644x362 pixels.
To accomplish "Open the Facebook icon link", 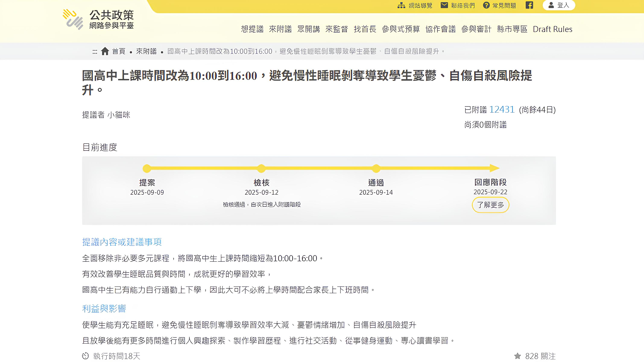I will coord(529,5).
